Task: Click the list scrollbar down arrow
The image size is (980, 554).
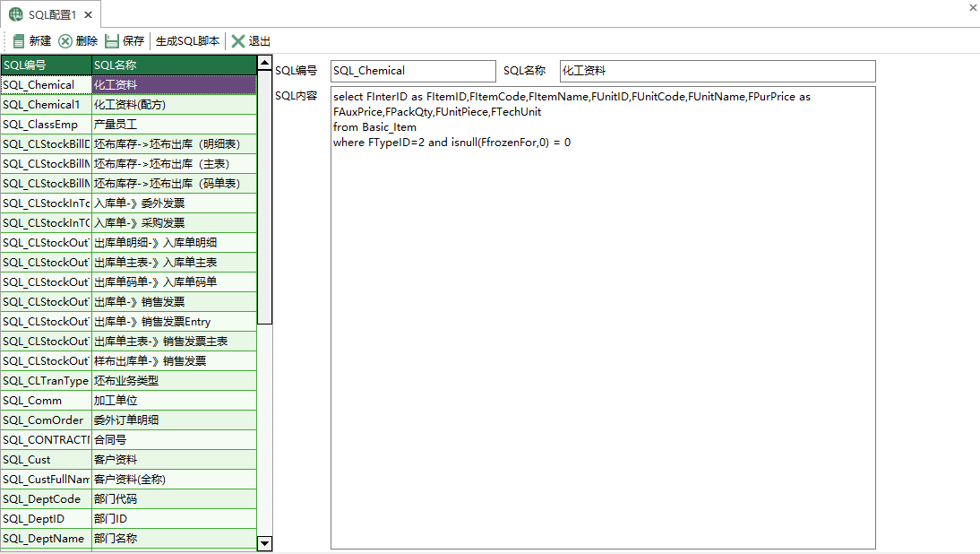Action: [x=265, y=544]
